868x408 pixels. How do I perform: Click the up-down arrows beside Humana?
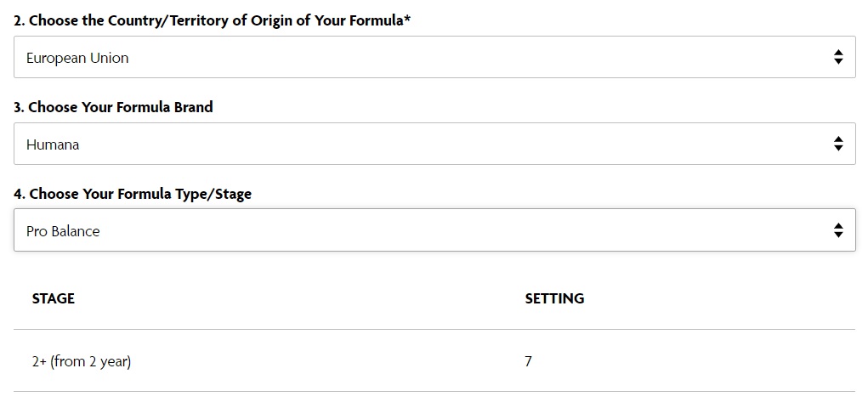pos(838,144)
